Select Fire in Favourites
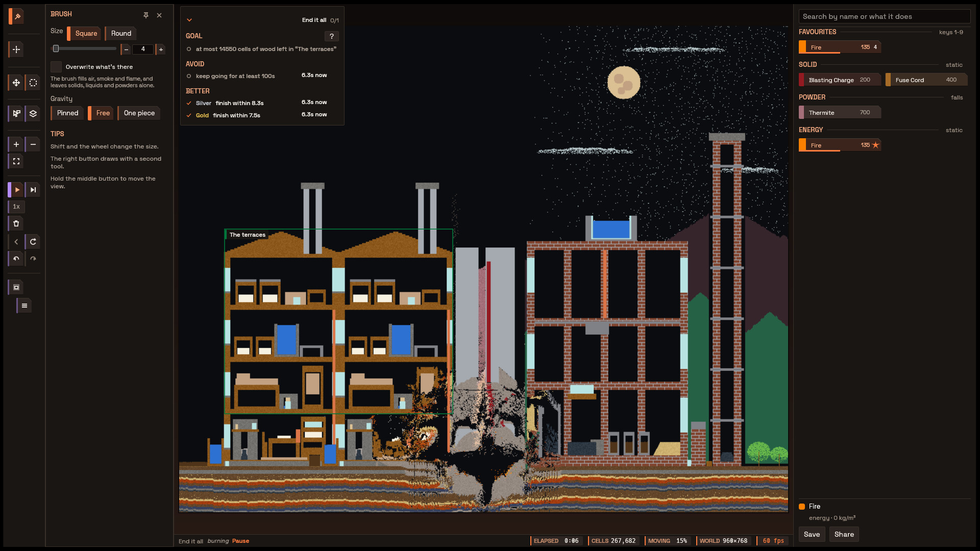 (x=840, y=47)
